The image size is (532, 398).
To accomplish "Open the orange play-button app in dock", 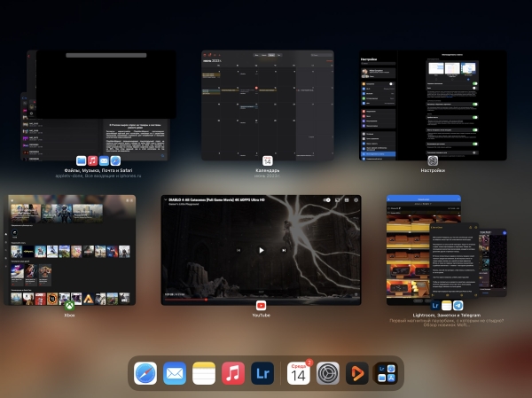I will [357, 374].
